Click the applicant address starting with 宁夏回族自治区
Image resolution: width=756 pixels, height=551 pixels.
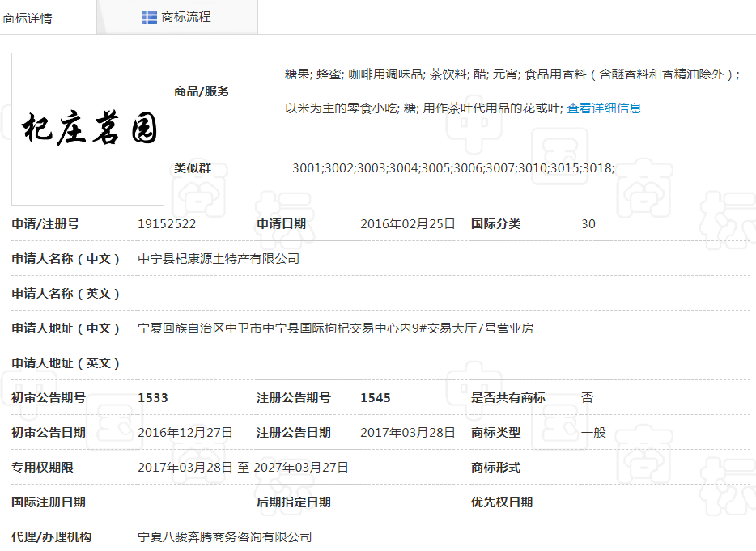pyautogui.click(x=336, y=328)
